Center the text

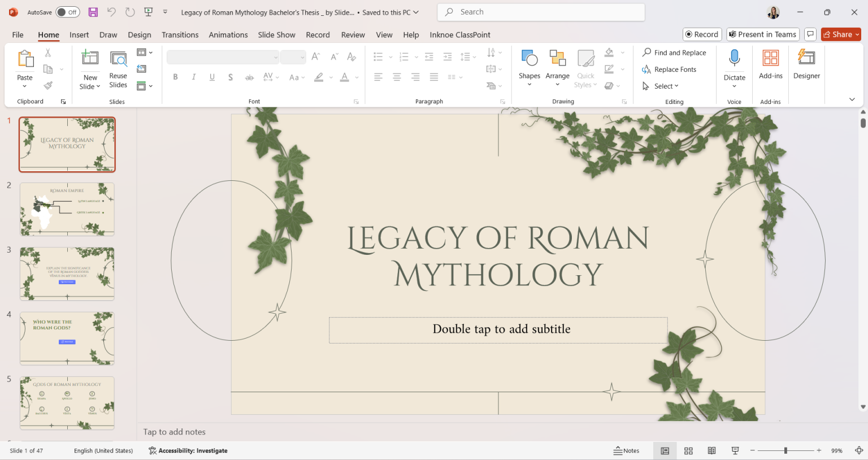click(397, 77)
